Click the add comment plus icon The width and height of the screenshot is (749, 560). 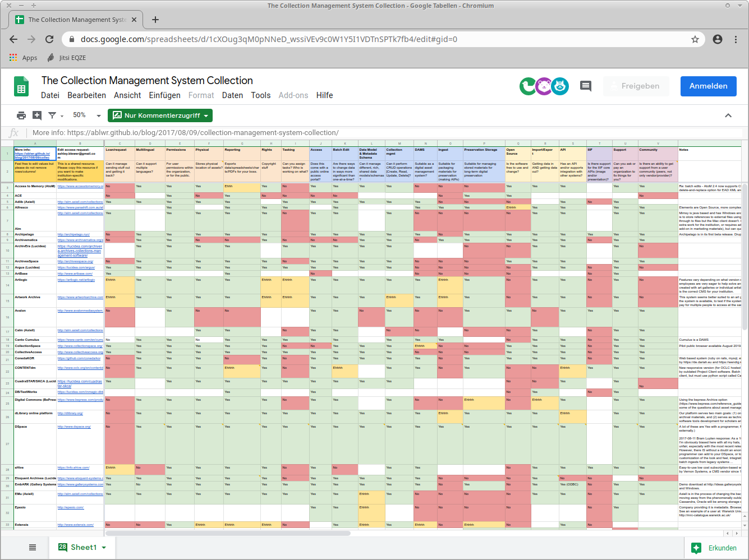[37, 115]
